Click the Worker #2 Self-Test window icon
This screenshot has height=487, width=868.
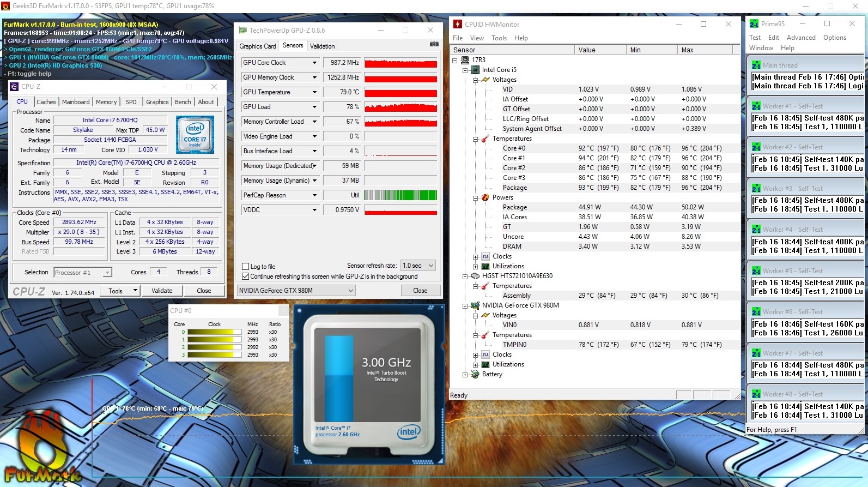[756, 147]
